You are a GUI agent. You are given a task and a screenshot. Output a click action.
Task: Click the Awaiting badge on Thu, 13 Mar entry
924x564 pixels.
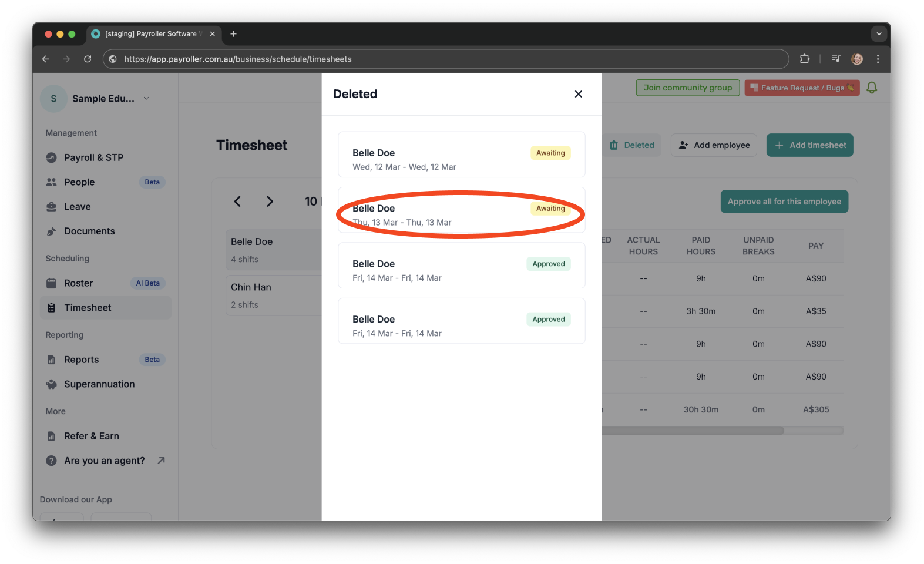[550, 209]
